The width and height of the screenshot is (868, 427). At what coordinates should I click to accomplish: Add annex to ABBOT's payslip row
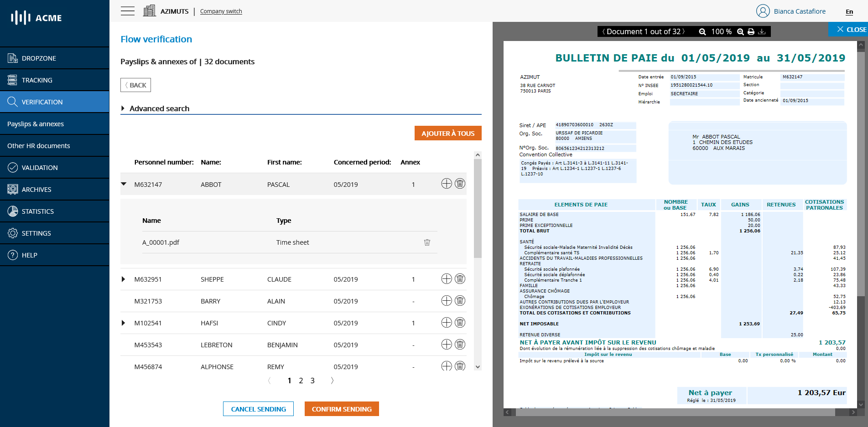(x=447, y=184)
